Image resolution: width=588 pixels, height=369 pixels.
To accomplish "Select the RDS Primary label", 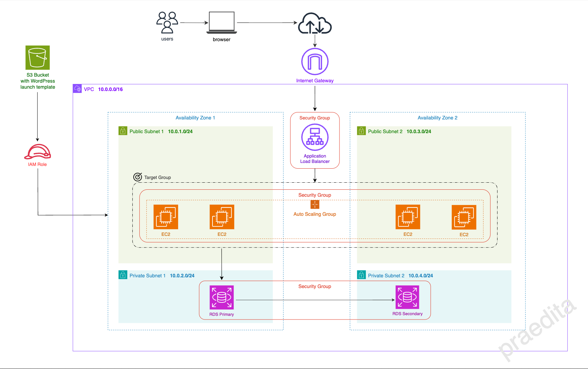I will click(222, 314).
